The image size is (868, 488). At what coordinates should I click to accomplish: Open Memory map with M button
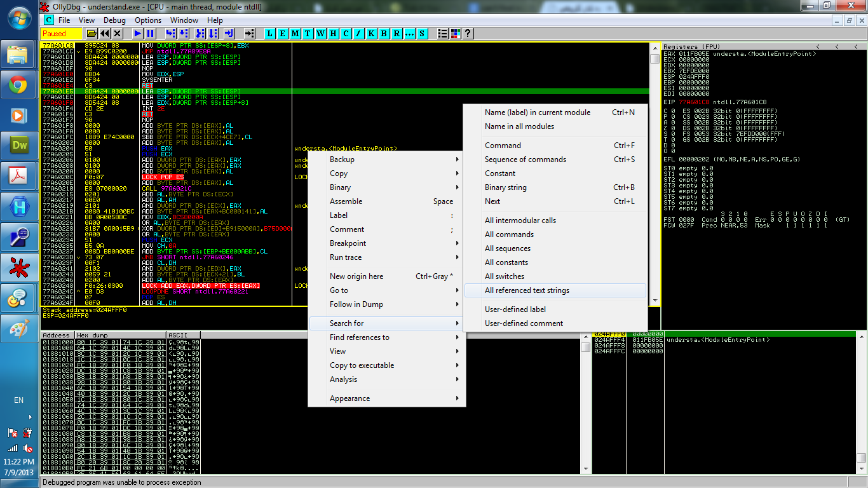(x=295, y=33)
